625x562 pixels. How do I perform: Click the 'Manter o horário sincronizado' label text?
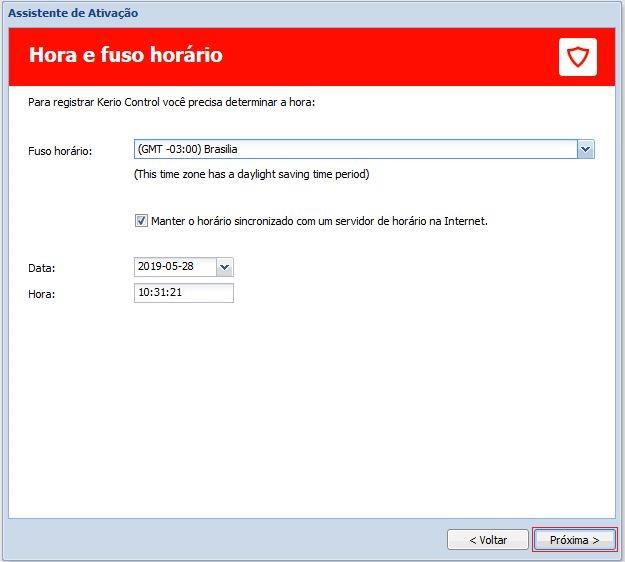(x=319, y=221)
